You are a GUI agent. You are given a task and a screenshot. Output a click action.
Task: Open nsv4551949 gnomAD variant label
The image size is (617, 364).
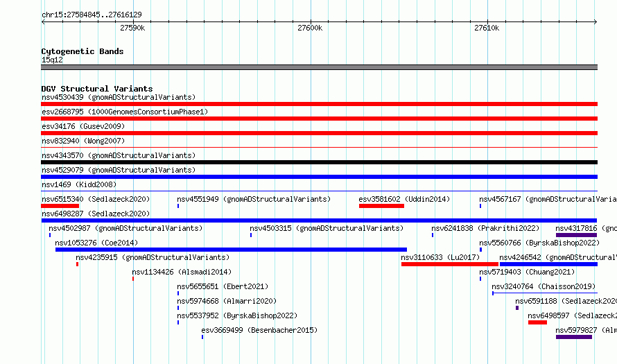click(x=254, y=199)
